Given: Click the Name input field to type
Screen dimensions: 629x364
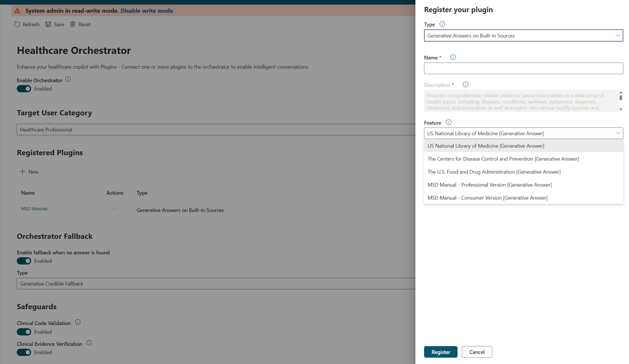Looking at the screenshot, I should coord(524,67).
